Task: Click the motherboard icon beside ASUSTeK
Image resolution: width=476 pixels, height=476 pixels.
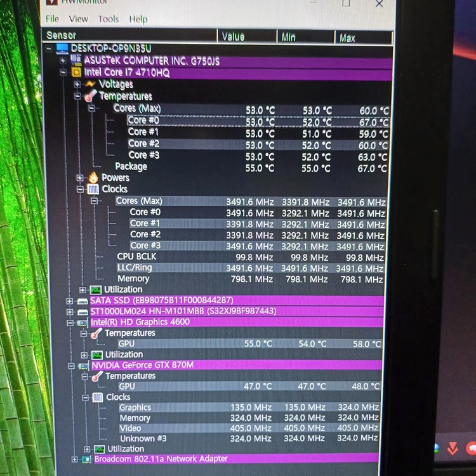Action: pos(76,60)
